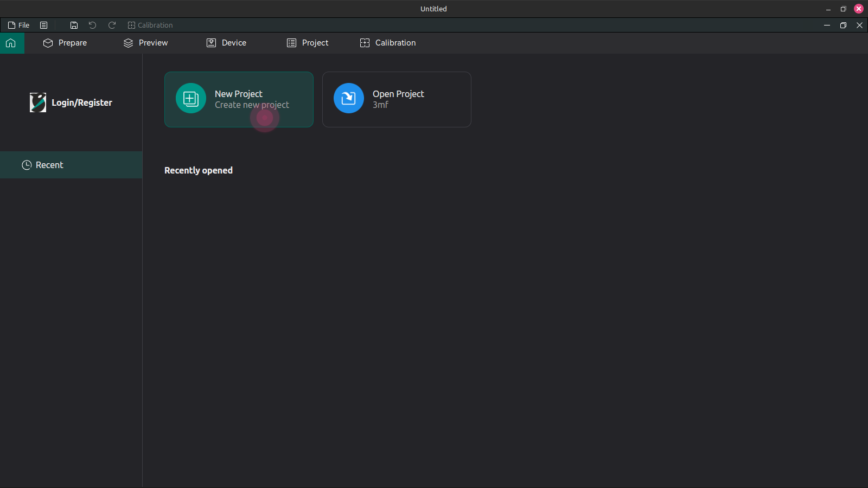Open the Device tab
The height and width of the screenshot is (488, 868).
point(233,43)
